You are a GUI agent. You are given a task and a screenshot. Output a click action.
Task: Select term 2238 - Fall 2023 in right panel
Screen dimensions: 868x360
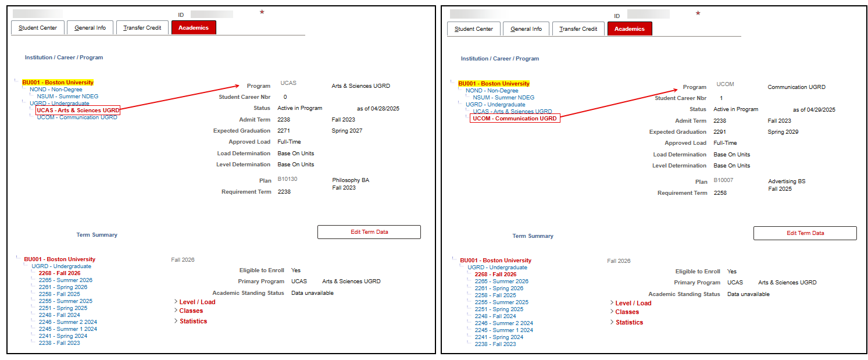pyautogui.click(x=495, y=344)
